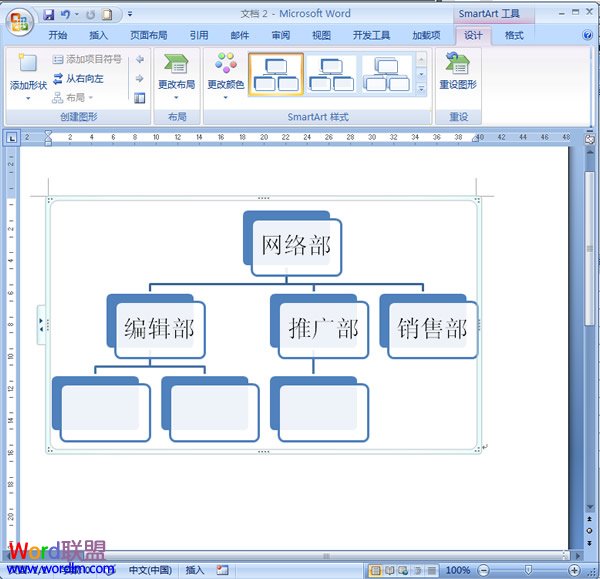This screenshot has height=579, width=600.
Task: Save the document from Quick Access Toolbar
Action: click(x=48, y=14)
